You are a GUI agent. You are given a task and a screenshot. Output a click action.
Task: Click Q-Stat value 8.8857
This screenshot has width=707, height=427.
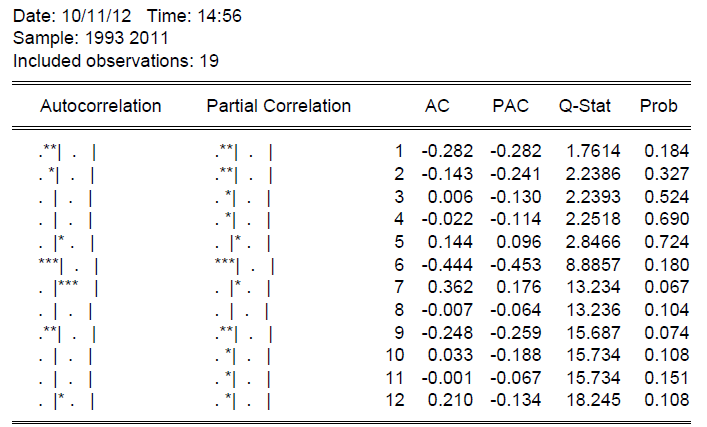[x=592, y=265]
